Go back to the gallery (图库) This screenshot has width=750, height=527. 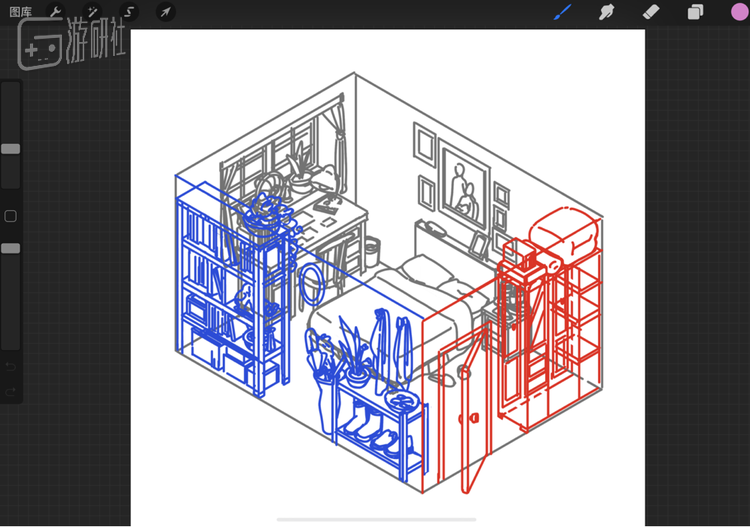[x=20, y=12]
